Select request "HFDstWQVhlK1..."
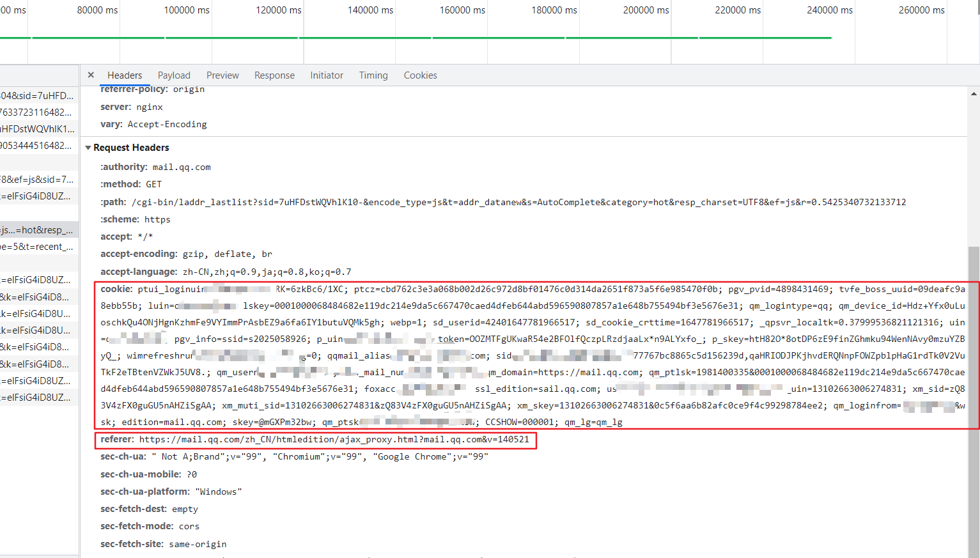 (x=39, y=129)
